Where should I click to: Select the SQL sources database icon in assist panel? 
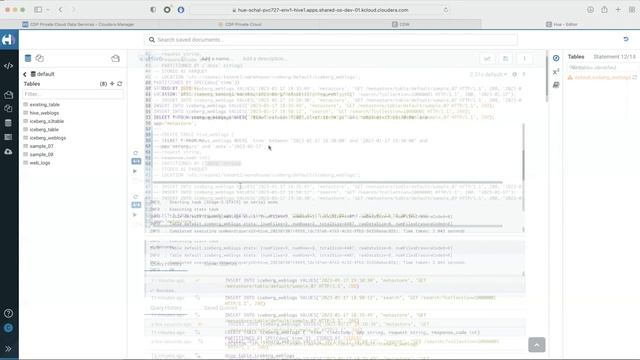point(28,58)
